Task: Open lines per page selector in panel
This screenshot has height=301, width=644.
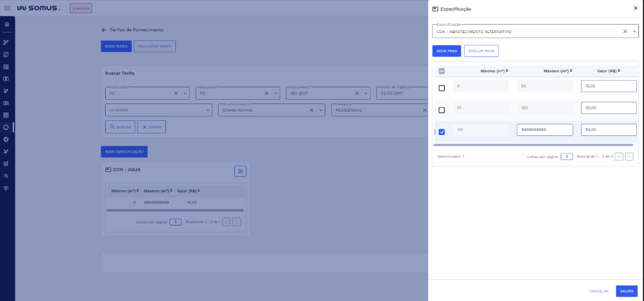Action: click(566, 157)
